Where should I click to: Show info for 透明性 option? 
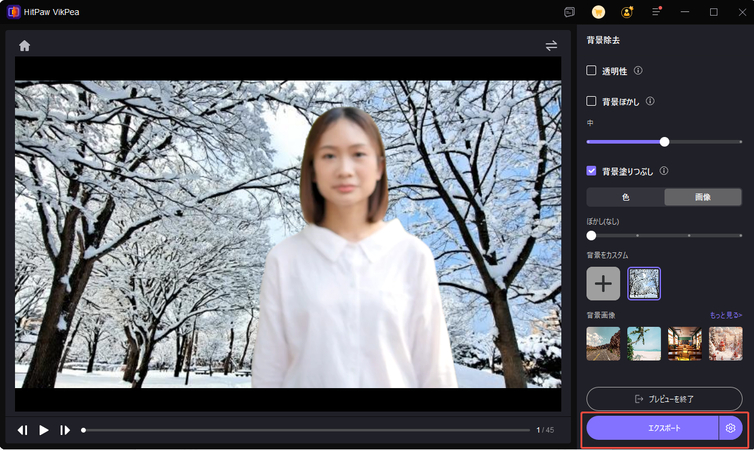tap(638, 71)
